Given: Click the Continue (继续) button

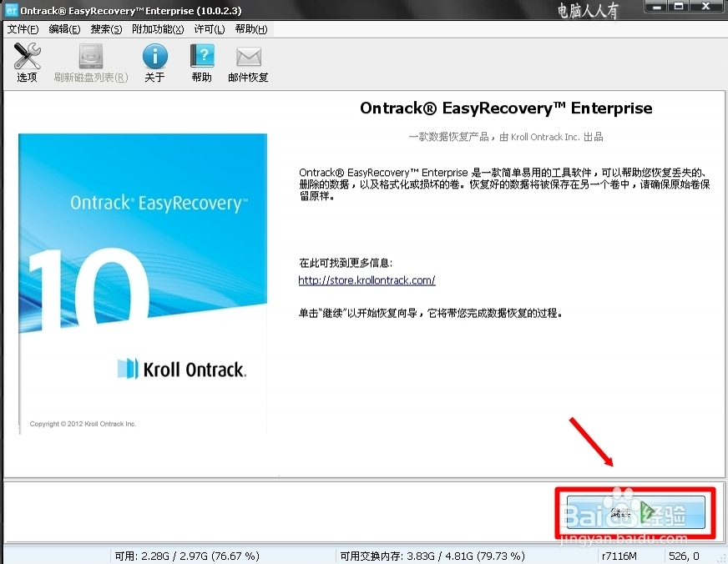Looking at the screenshot, I should [x=635, y=512].
